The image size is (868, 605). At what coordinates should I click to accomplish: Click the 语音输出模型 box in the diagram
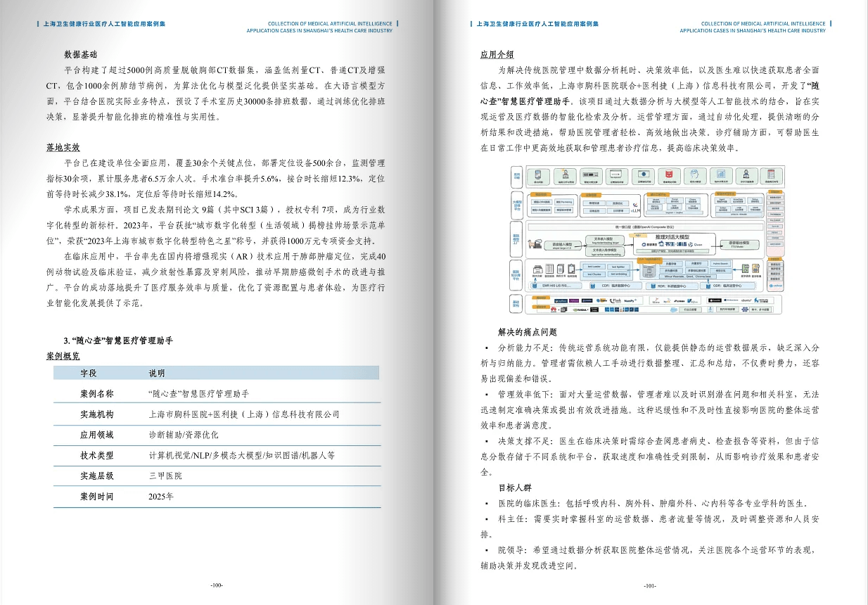[x=740, y=245]
